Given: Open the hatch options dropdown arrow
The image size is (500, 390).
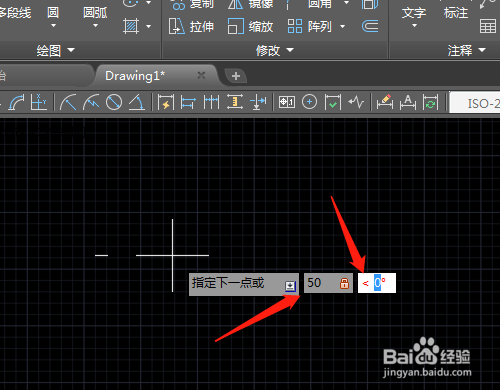Looking at the screenshot, I should click(x=148, y=26).
